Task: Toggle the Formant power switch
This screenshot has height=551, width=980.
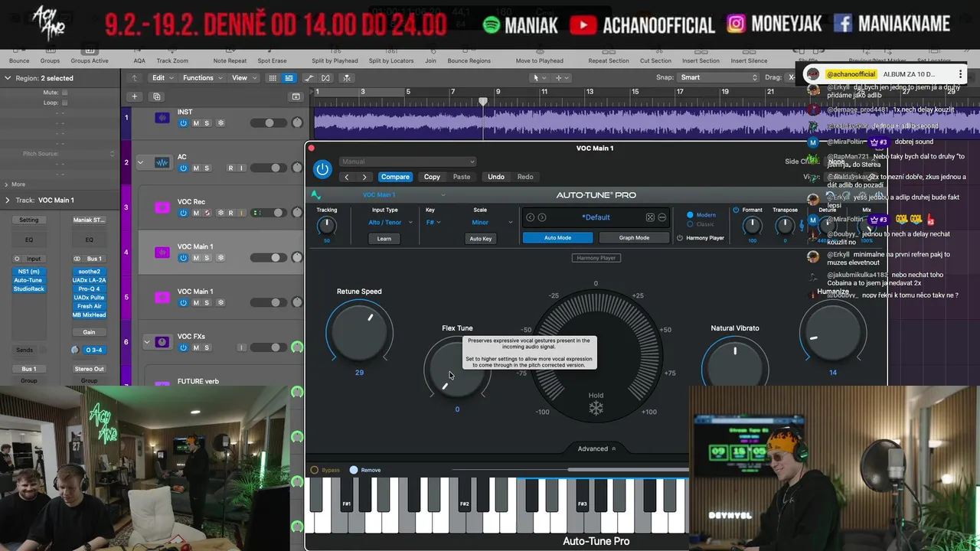Action: 736,210
